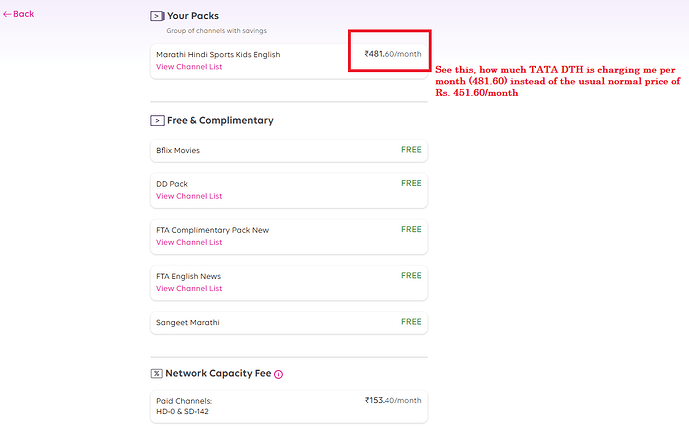Click the Paid Channels HD-0 & SD-142 text
Screen dimensions: 689x429
click(182, 405)
